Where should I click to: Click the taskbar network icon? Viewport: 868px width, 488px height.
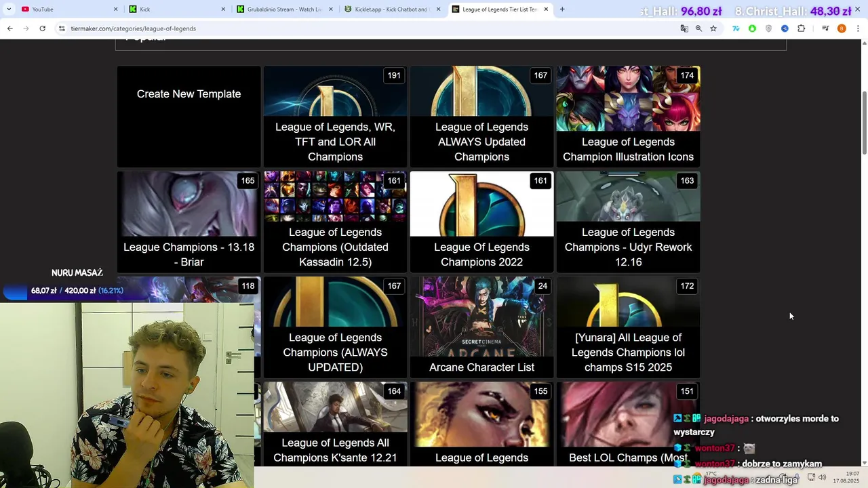pos(811,477)
